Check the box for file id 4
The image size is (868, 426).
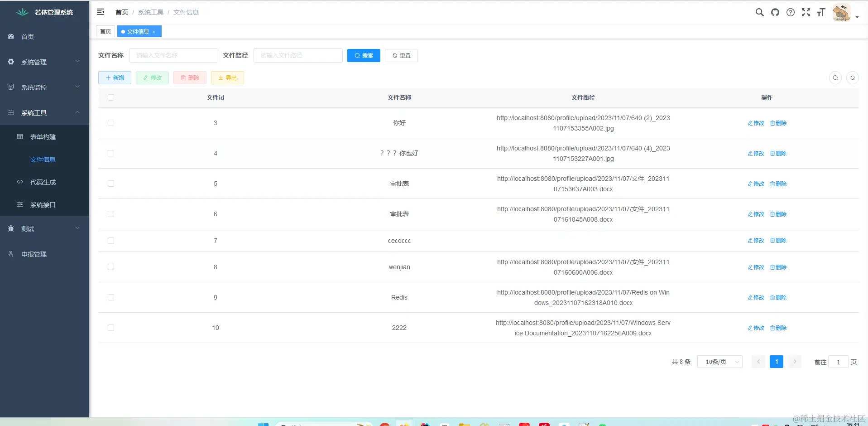coord(111,153)
